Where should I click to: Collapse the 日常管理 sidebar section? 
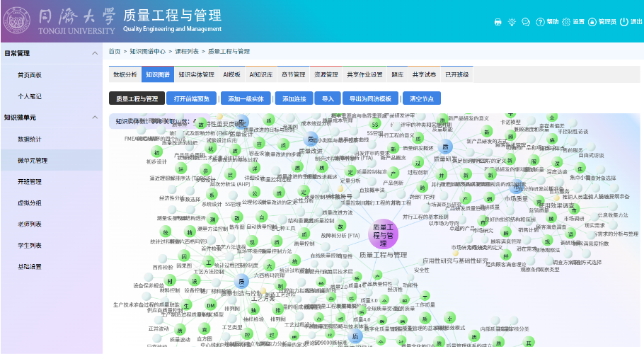click(x=95, y=53)
